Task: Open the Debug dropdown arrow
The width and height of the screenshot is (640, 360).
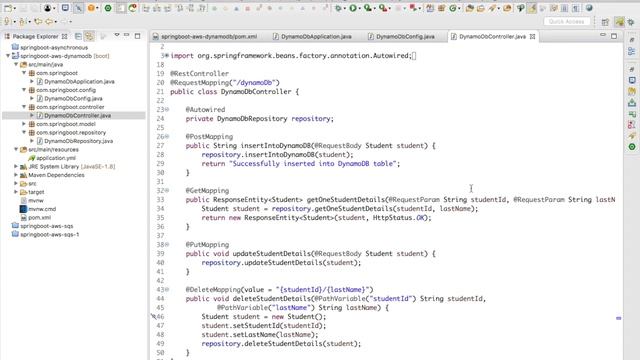Action: (x=344, y=9)
